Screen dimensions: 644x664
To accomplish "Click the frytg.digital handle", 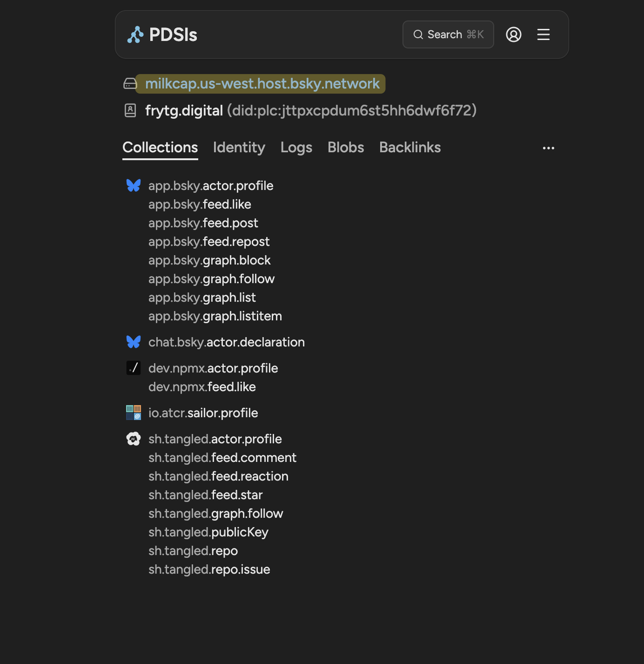I will [x=184, y=110].
